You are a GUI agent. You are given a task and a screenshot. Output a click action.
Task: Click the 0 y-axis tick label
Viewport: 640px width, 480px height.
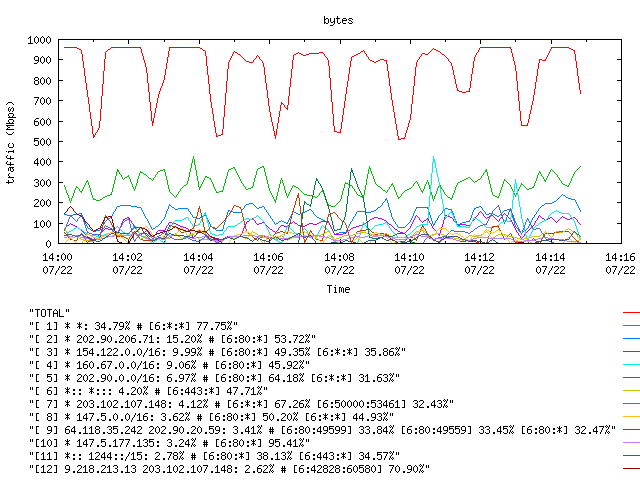(48, 244)
